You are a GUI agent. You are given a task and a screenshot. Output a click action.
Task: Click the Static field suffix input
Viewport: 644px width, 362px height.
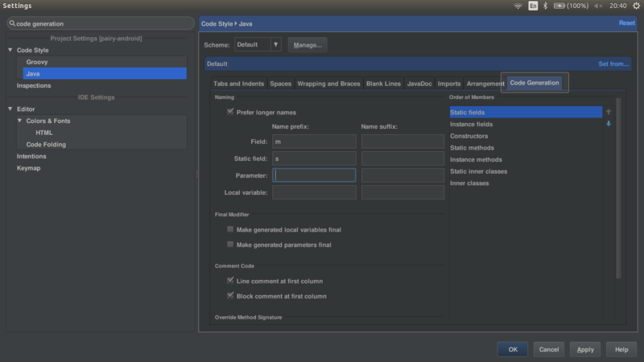(x=402, y=158)
